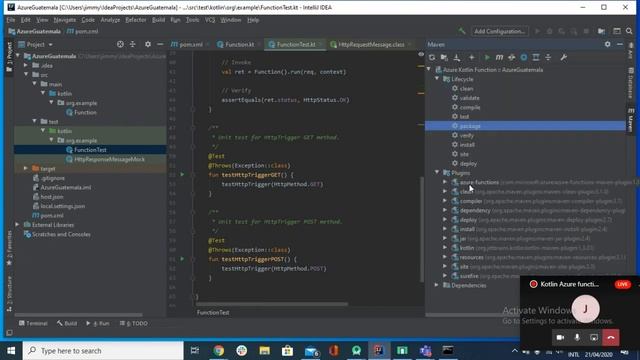This screenshot has width=640, height=360.
Task: Click editor horizontal scrollbar
Action: (x=272, y=304)
